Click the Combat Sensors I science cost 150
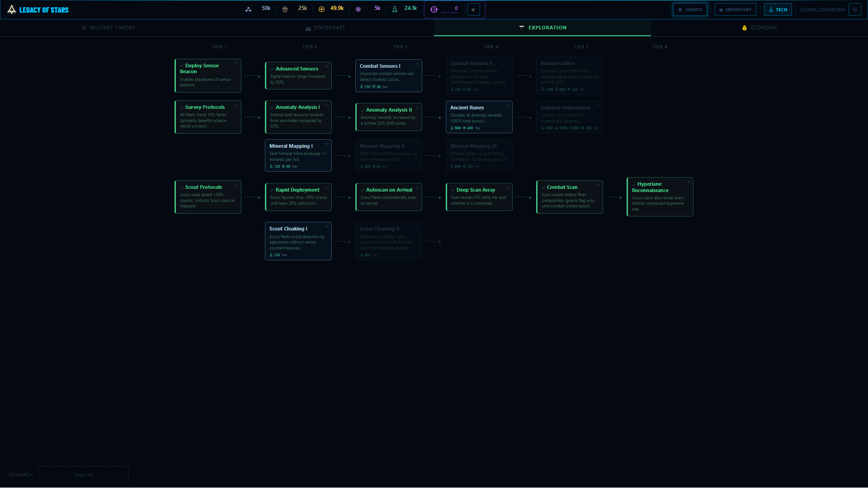 tap(365, 87)
